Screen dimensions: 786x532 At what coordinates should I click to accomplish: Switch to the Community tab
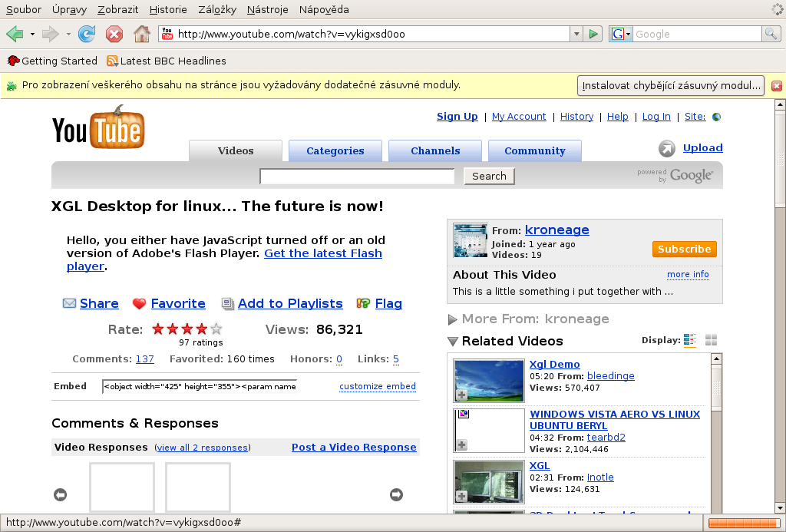pos(535,151)
